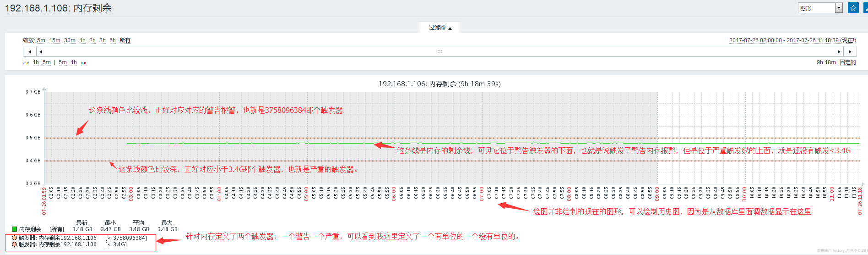Add graph to favorites with star icon
The image size is (868, 255).
point(853,8)
